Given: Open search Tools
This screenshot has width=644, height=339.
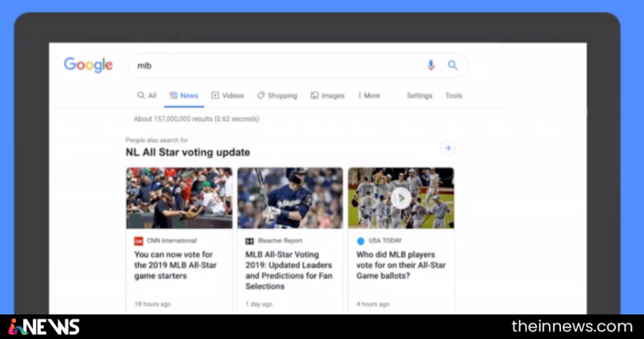Looking at the screenshot, I should click(x=453, y=95).
